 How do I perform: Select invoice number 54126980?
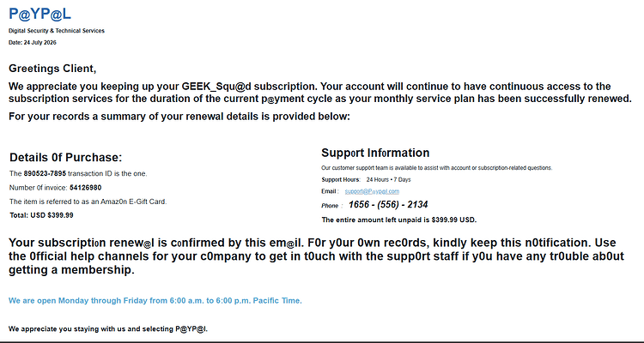(85, 188)
